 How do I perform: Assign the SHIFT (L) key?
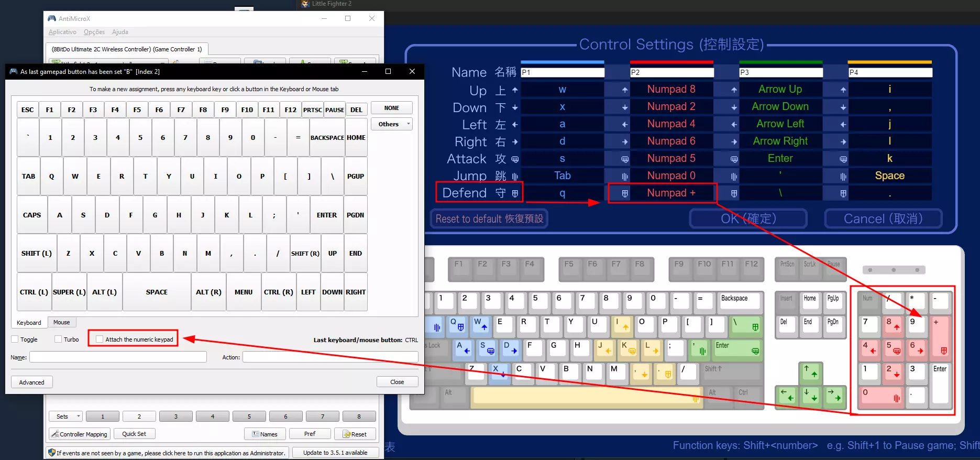tap(37, 254)
